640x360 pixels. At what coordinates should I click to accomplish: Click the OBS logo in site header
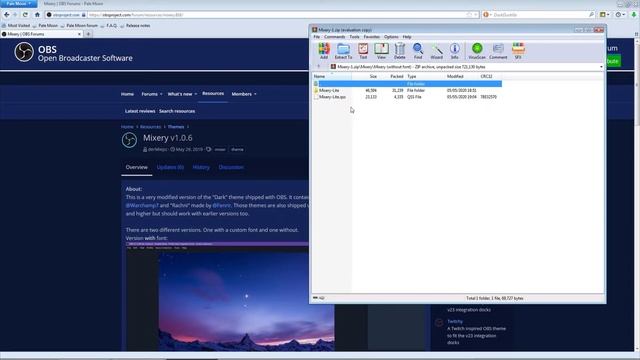tap(24, 52)
